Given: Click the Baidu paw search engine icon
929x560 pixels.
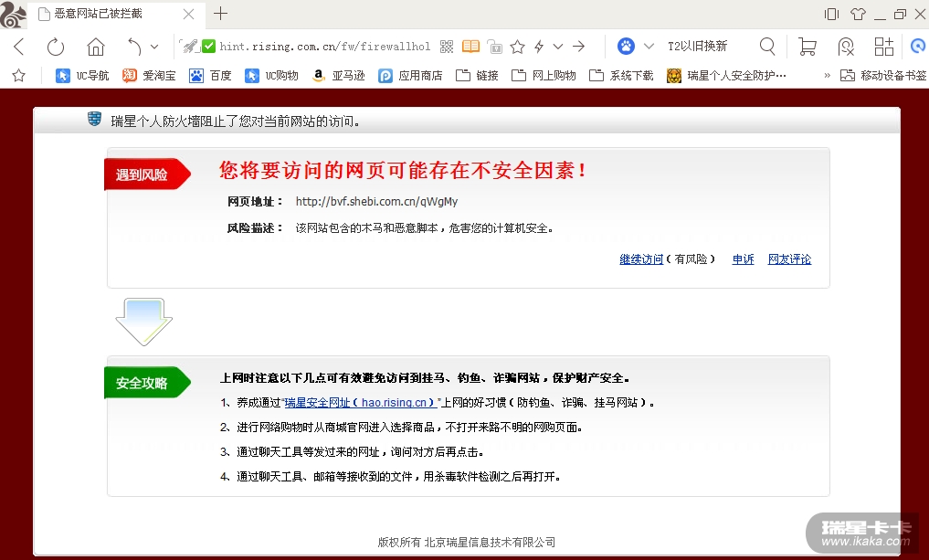Looking at the screenshot, I should click(626, 46).
